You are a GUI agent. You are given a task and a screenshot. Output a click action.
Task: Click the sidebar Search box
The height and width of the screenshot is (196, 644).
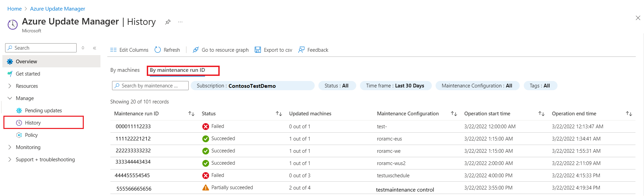41,48
